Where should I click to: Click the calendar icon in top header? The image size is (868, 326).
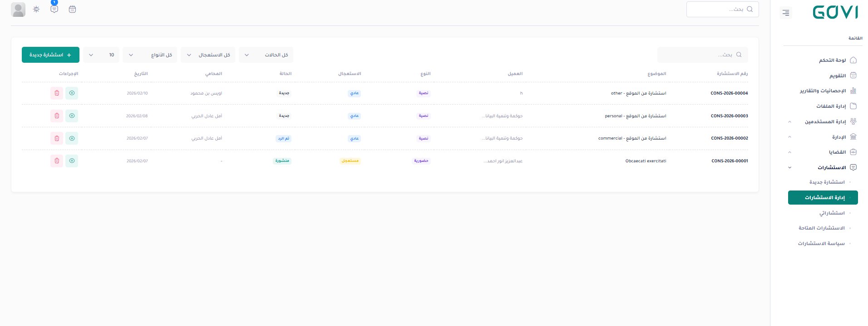tap(72, 9)
